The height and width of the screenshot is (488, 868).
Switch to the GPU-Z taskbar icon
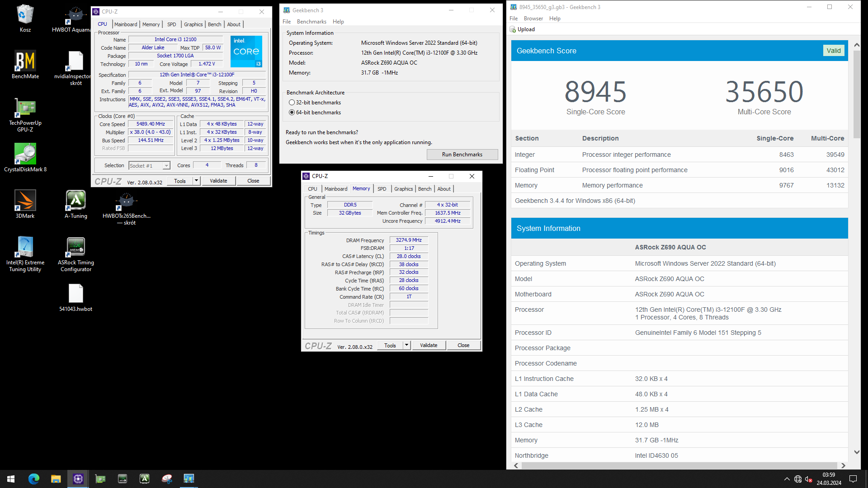pos(100,479)
